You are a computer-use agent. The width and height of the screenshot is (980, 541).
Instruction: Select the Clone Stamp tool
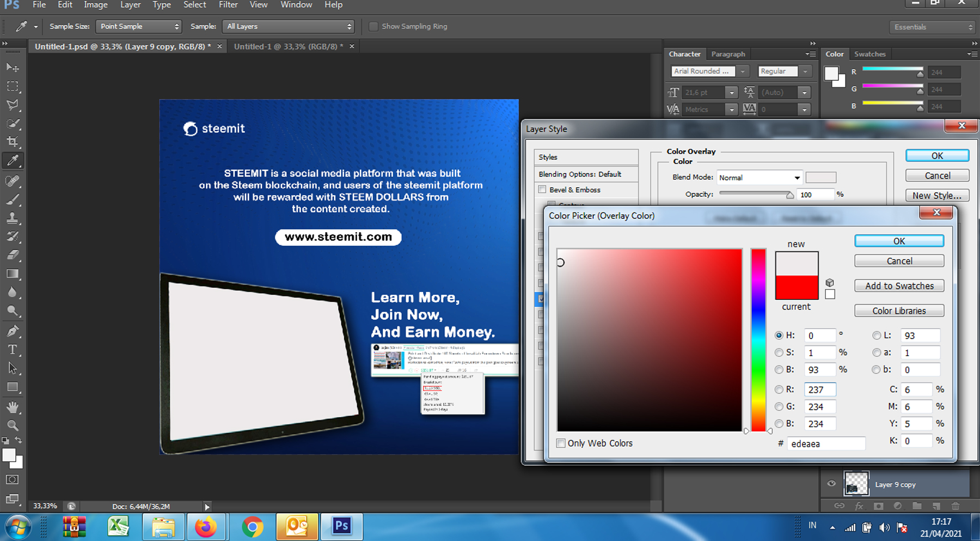[x=13, y=218]
